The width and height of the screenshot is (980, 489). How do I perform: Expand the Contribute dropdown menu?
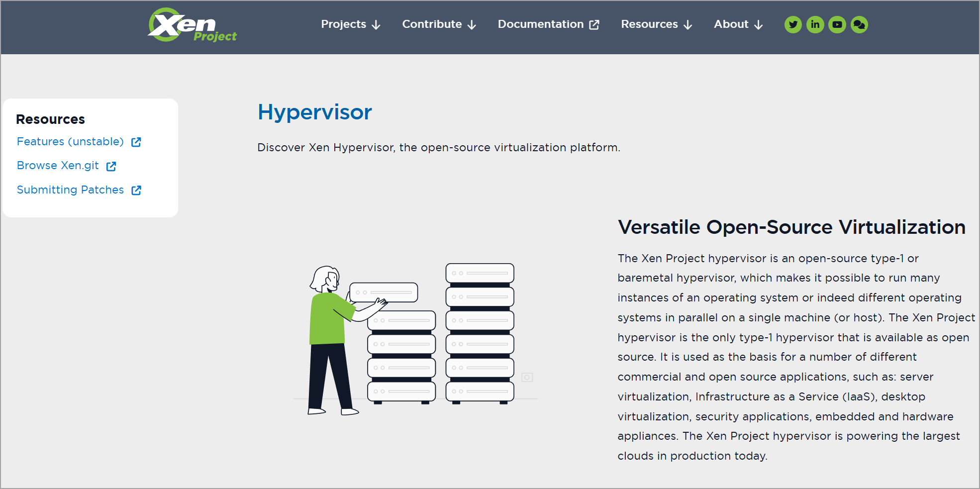[439, 24]
